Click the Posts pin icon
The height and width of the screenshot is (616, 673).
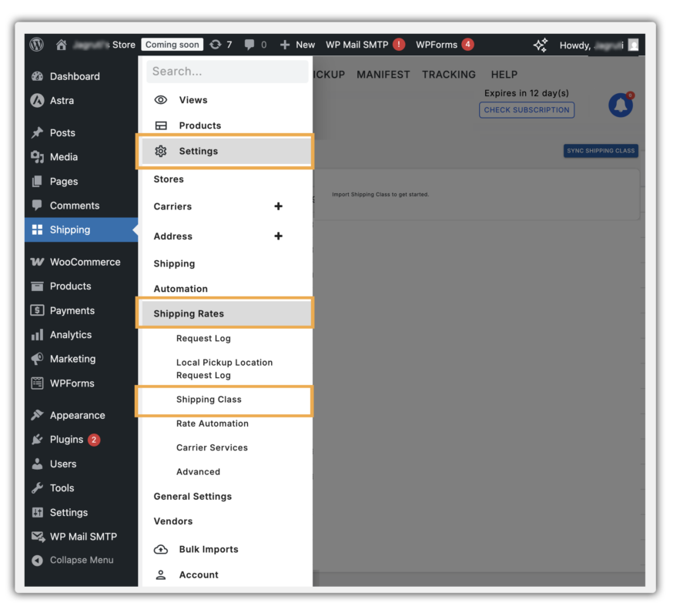pos(37,132)
